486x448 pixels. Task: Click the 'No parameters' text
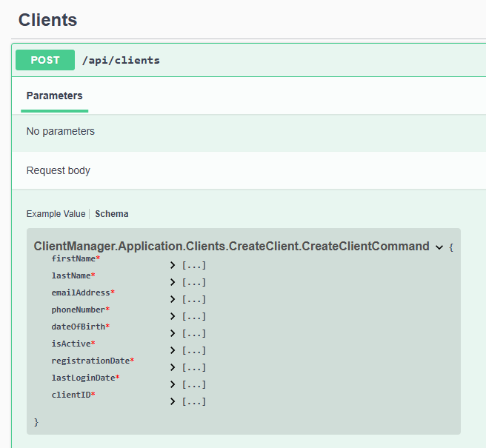click(x=61, y=131)
